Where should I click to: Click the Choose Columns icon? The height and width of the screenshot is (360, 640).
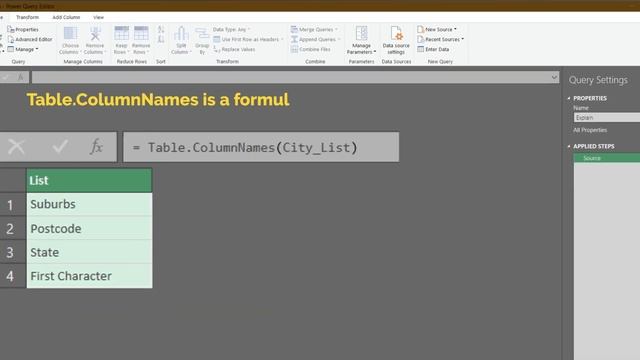pyautogui.click(x=70, y=34)
